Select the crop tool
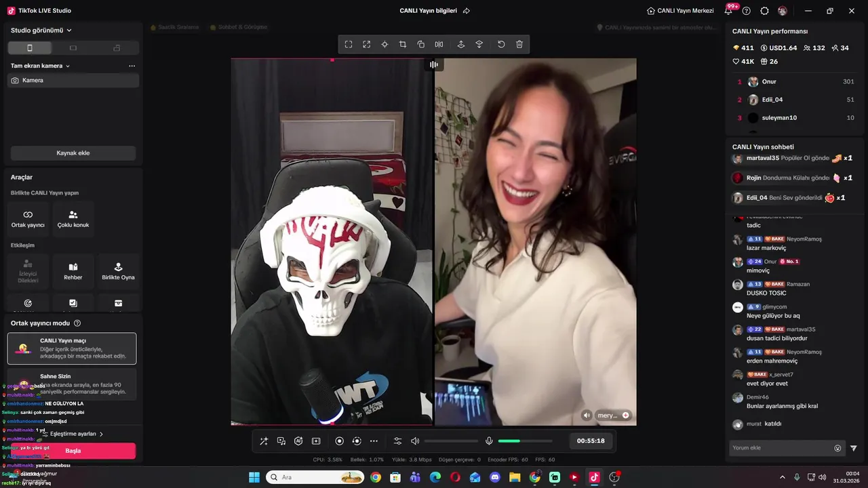 click(x=403, y=44)
